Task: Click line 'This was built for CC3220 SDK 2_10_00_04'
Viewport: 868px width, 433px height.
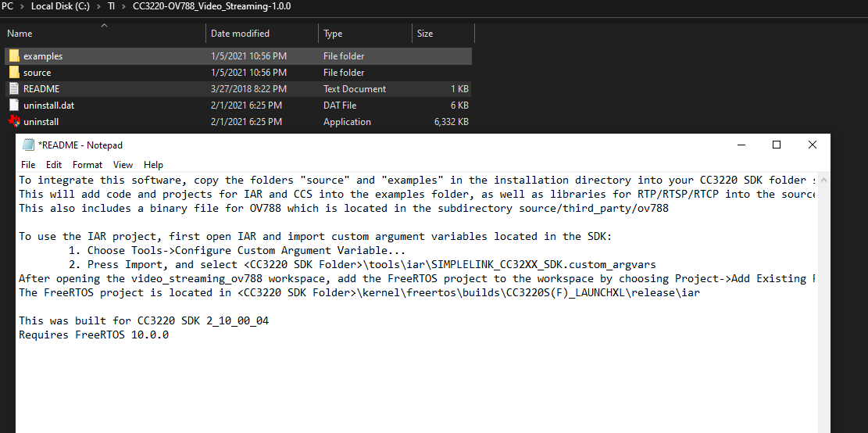Action: click(x=144, y=320)
